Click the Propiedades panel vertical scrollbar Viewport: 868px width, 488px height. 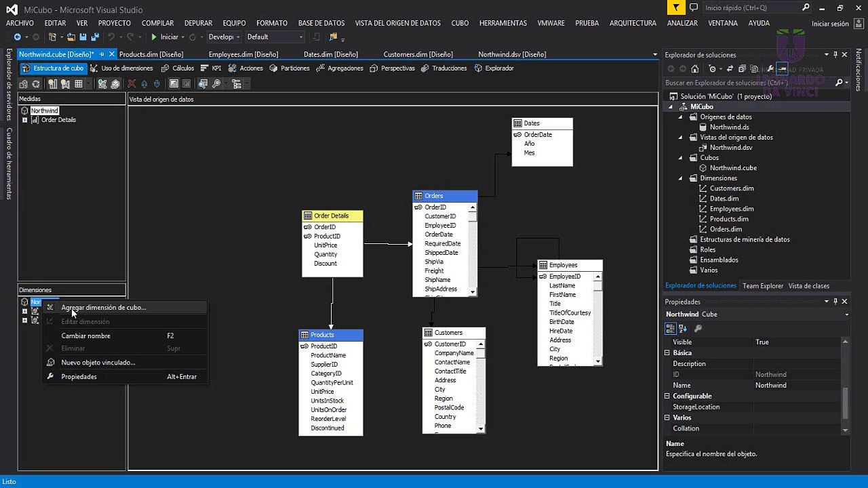[x=845, y=386]
